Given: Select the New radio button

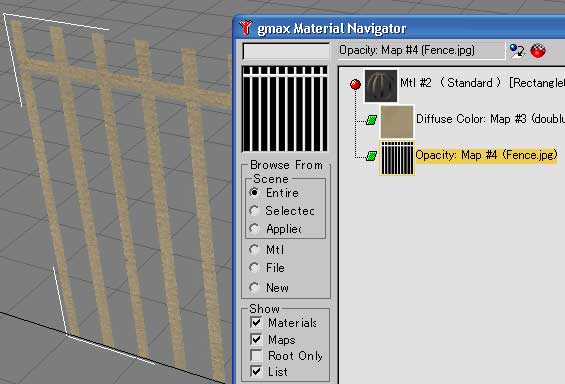Looking at the screenshot, I should 254,287.
